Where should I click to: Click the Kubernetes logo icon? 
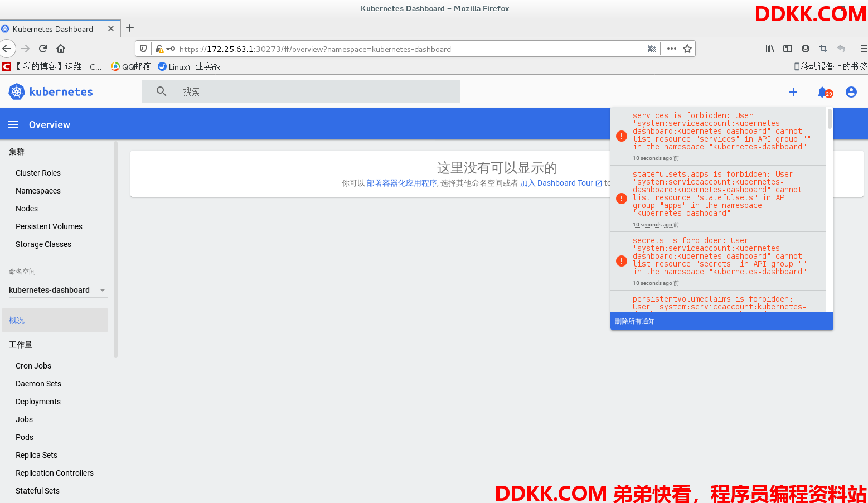click(17, 91)
